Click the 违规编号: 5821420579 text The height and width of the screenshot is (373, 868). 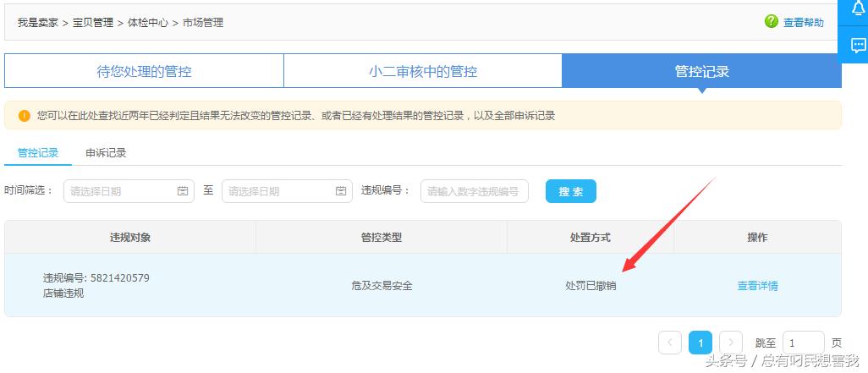tap(96, 277)
